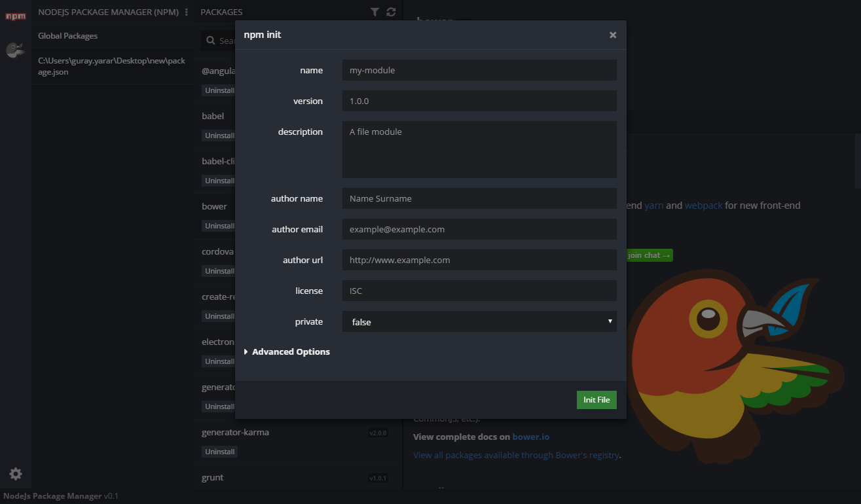Click the Init File button
Screen dimensions: 861x504
click(x=596, y=400)
